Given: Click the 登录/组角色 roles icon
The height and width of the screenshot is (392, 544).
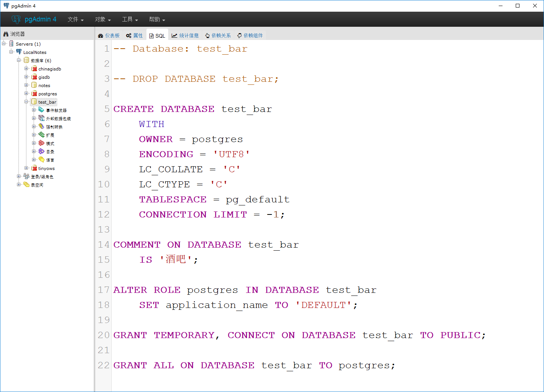Looking at the screenshot, I should 26,176.
